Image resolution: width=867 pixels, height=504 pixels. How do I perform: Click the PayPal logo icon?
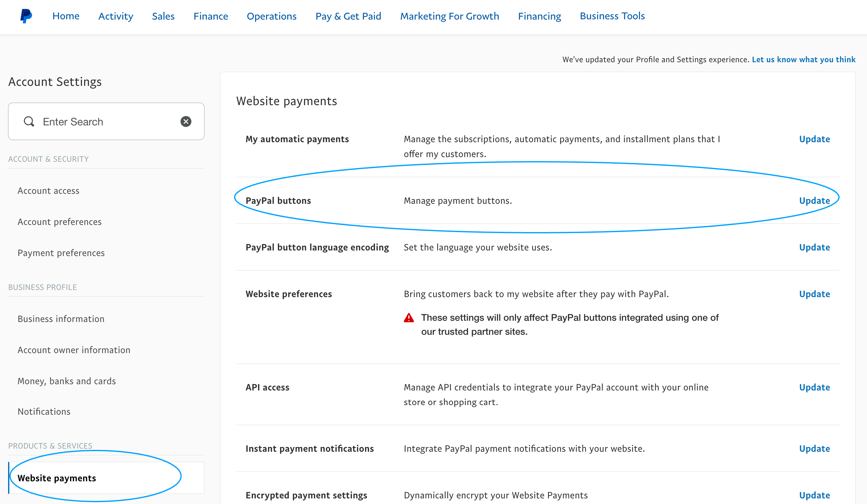click(x=26, y=16)
